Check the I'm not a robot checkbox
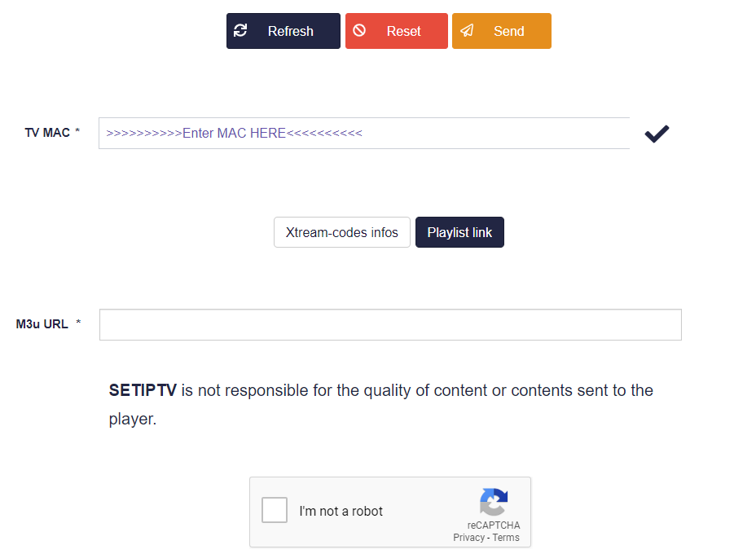Screen dimensions: 756x554 coord(275,510)
